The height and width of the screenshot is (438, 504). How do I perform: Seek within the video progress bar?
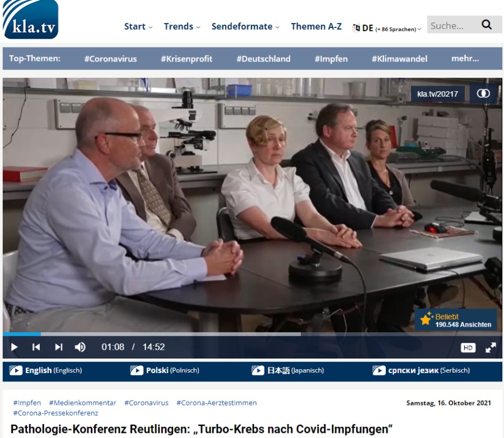pyautogui.click(x=168, y=334)
